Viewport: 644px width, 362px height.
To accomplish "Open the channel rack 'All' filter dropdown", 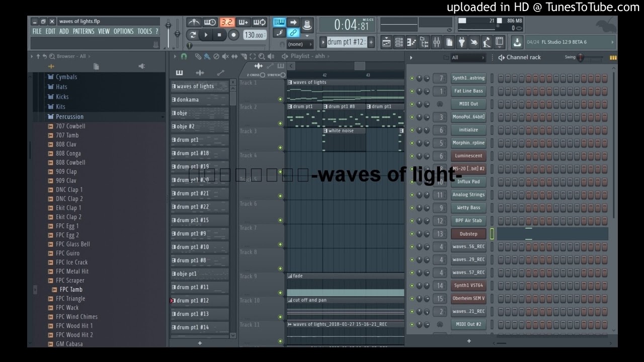I will (468, 57).
